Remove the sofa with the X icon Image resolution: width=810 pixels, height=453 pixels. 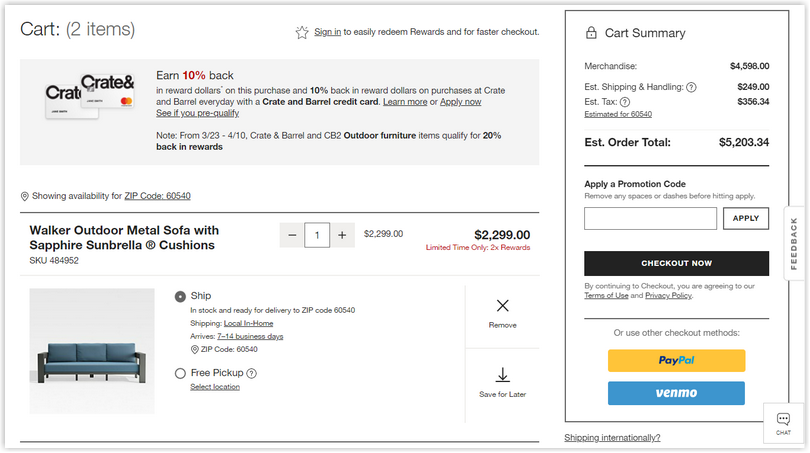tap(503, 306)
